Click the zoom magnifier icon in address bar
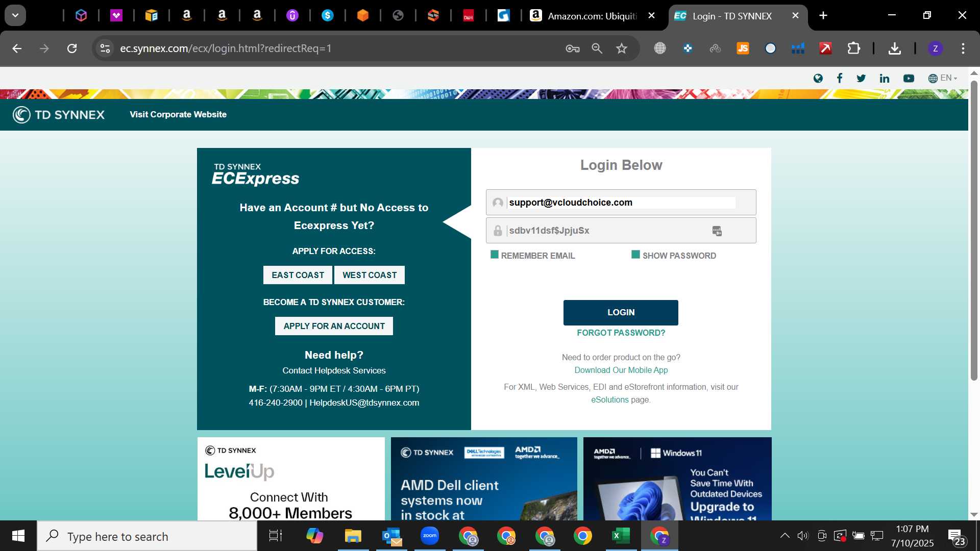The width and height of the screenshot is (980, 551). coord(597,48)
